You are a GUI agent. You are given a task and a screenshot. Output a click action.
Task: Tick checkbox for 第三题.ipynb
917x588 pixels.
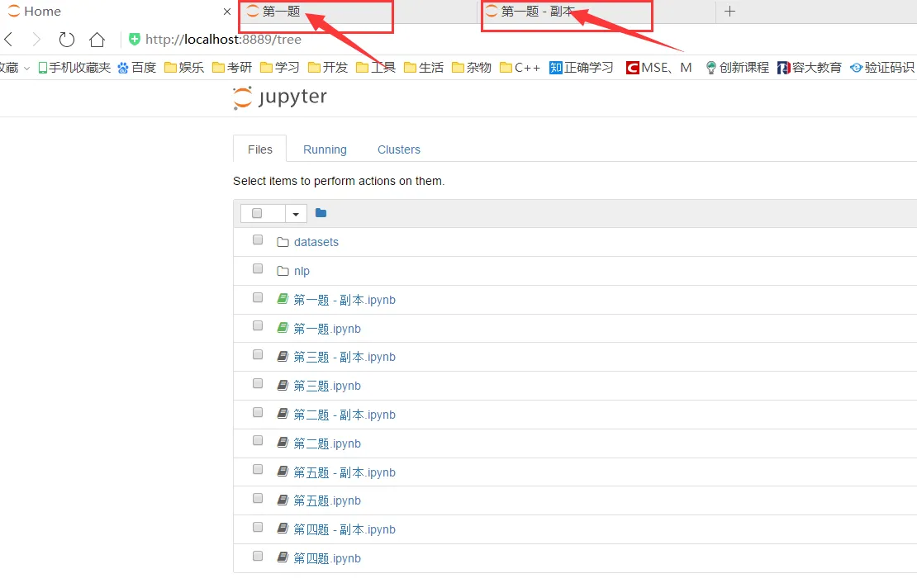point(258,384)
